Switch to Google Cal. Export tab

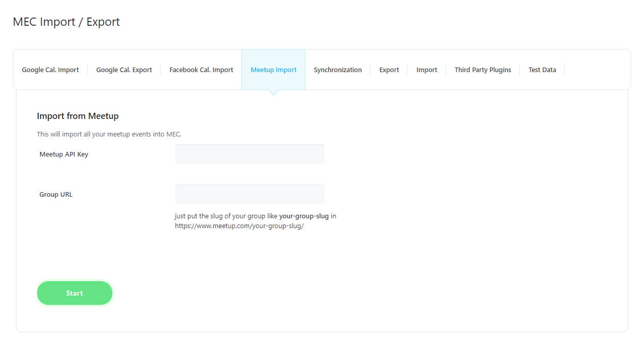[124, 70]
